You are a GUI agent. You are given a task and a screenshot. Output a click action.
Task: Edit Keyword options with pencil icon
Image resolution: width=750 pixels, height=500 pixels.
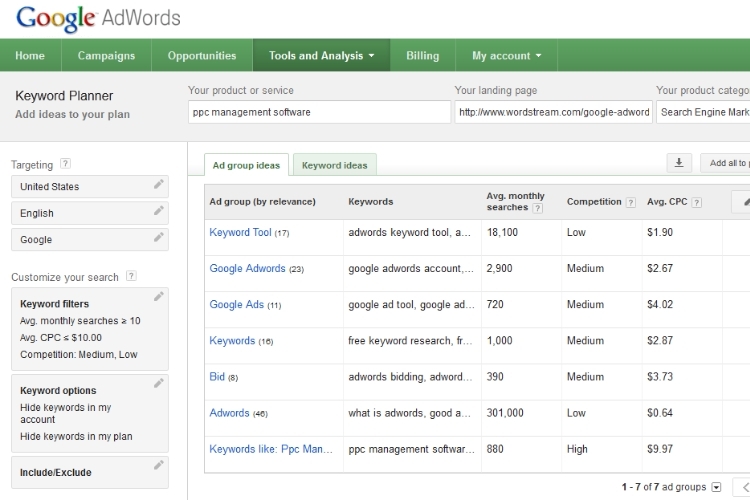(x=159, y=383)
